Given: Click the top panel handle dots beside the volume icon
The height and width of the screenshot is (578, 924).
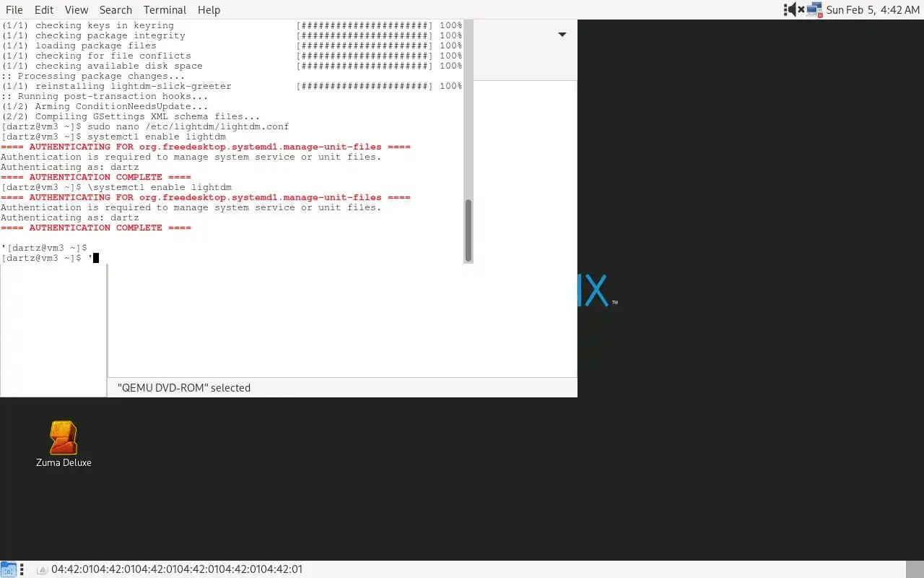Looking at the screenshot, I should 785,9.
